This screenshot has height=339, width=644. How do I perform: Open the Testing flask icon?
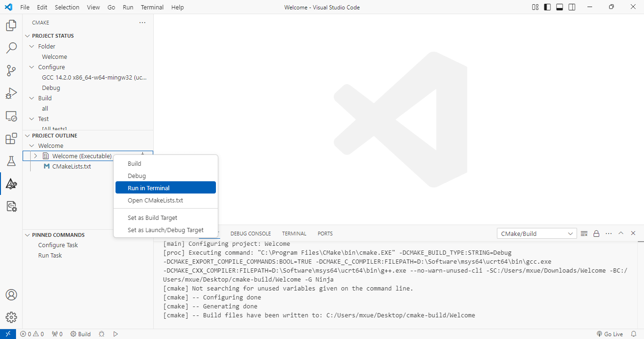click(11, 161)
